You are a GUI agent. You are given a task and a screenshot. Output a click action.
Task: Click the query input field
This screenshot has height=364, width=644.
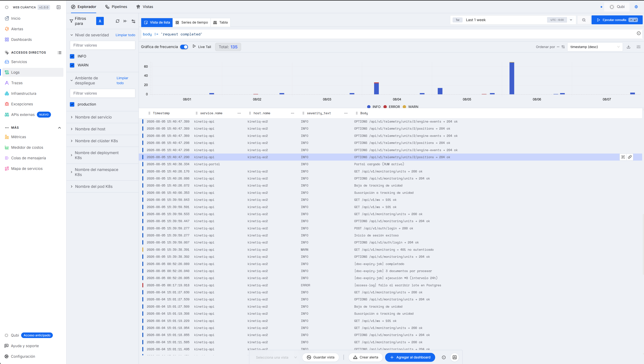(x=388, y=34)
